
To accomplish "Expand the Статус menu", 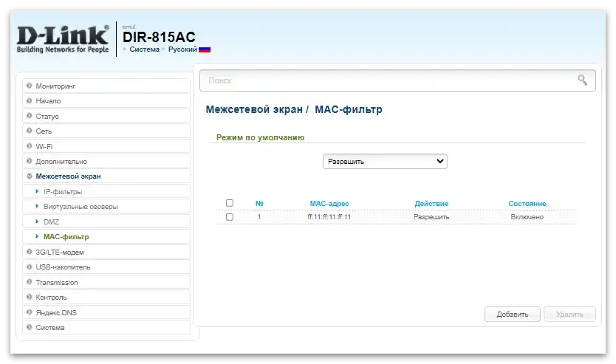I will pyautogui.click(x=106, y=116).
